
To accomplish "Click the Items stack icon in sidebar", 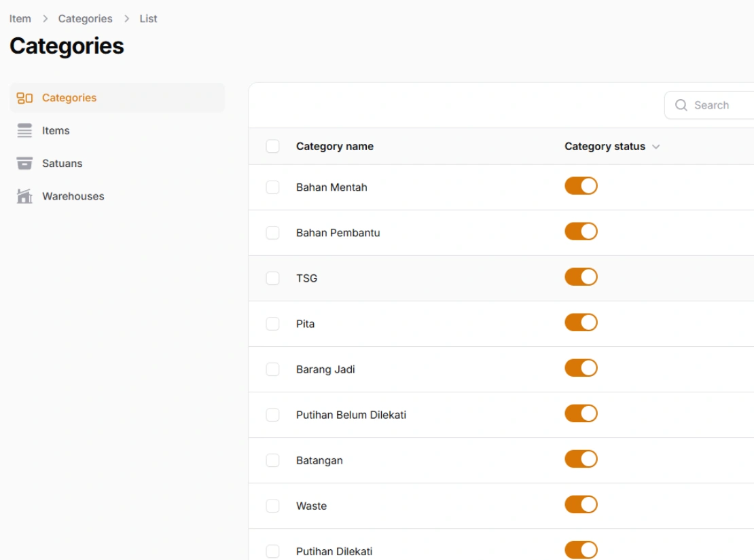I will [x=24, y=131].
